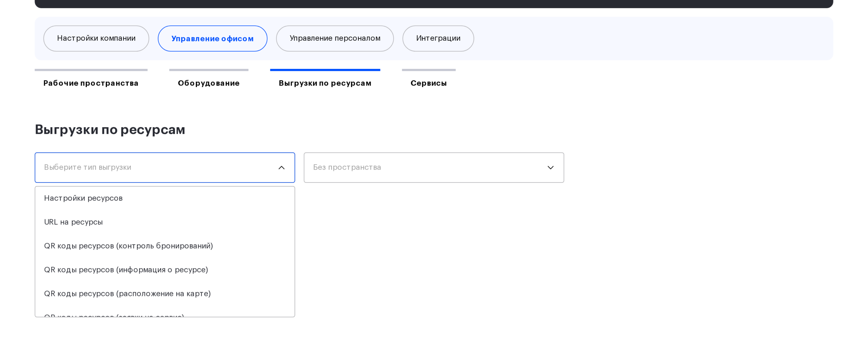Click the down chevron in space selector
Viewport: 868px width, 339px height.
[x=550, y=167]
